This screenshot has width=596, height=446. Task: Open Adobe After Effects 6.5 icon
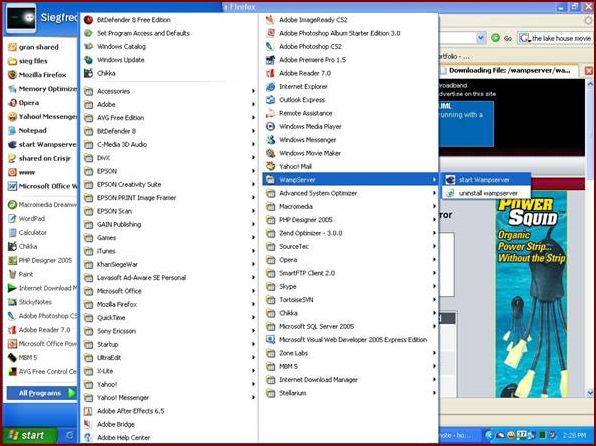pos(88,411)
